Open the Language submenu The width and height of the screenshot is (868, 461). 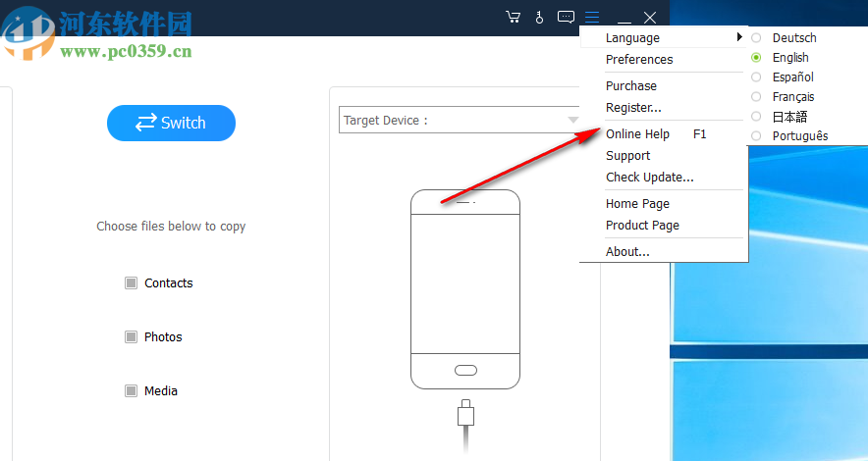[x=664, y=37]
